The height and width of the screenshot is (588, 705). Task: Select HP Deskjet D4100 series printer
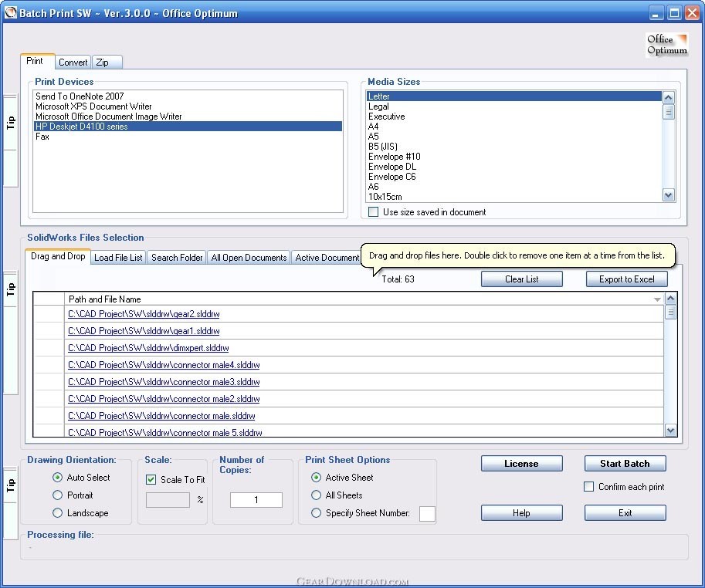[188, 127]
